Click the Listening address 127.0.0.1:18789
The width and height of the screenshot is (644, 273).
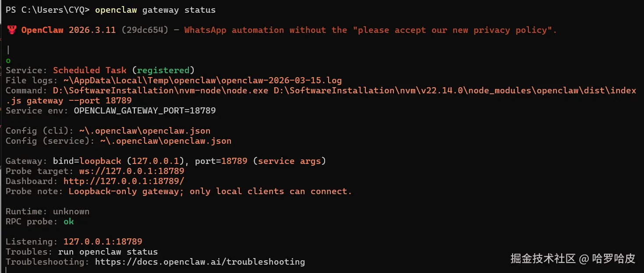click(103, 241)
